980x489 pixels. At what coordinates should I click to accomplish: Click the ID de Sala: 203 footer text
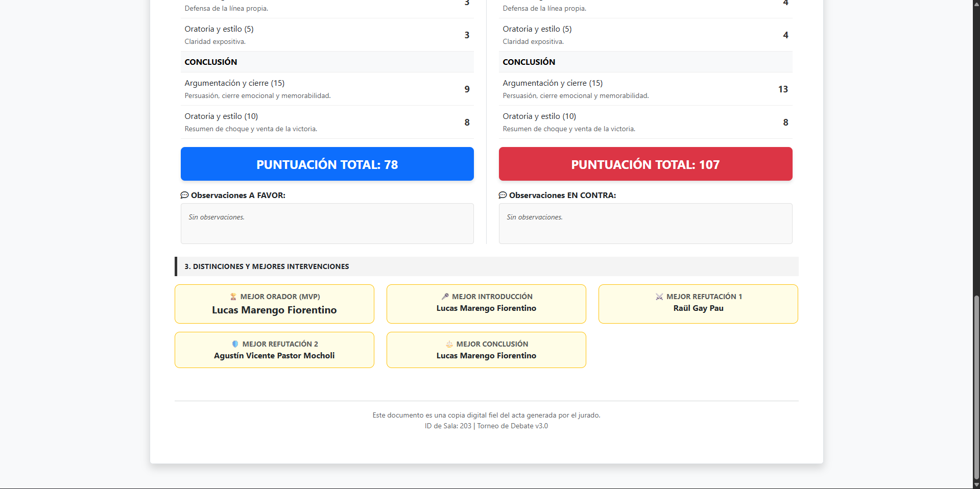(x=448, y=426)
